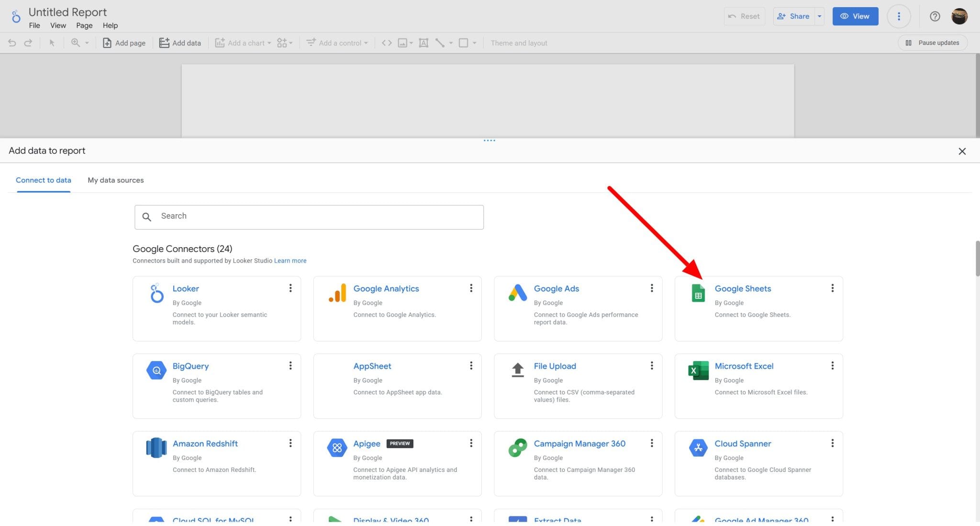Click the undo arrow icon
The image size is (980, 526).
11,43
